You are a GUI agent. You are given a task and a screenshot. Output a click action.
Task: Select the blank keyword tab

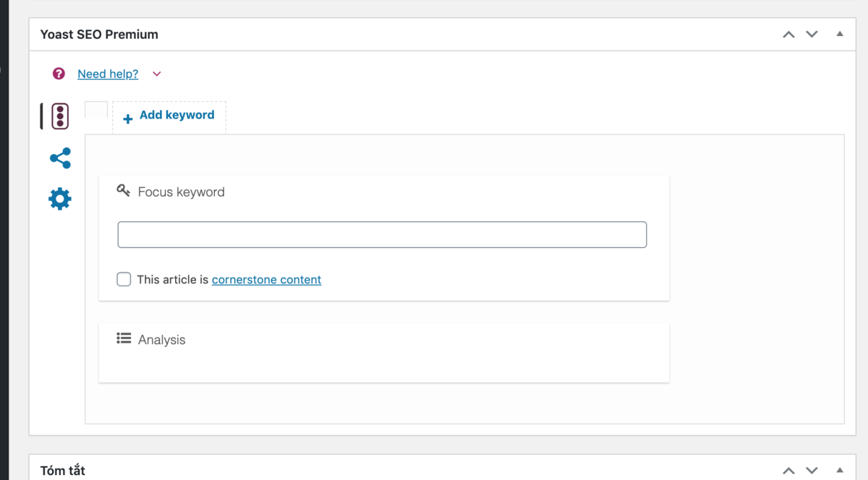[x=96, y=110]
